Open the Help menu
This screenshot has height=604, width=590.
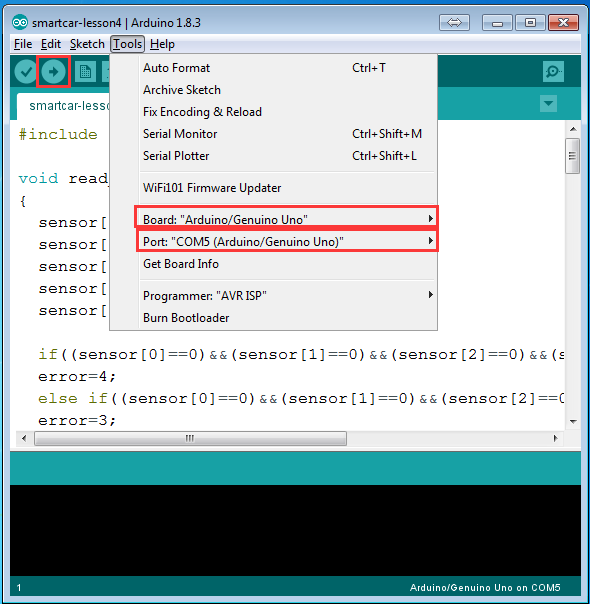tap(162, 44)
